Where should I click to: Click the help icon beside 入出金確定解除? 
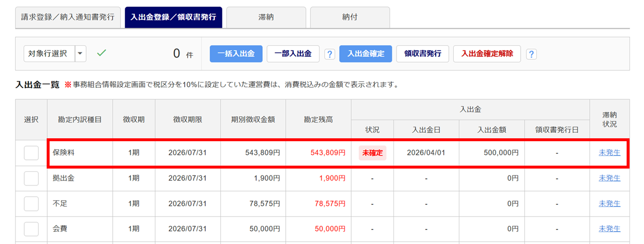[x=531, y=54]
